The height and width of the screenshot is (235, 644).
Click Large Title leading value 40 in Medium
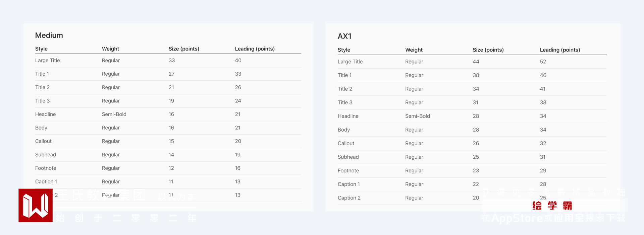(238, 61)
